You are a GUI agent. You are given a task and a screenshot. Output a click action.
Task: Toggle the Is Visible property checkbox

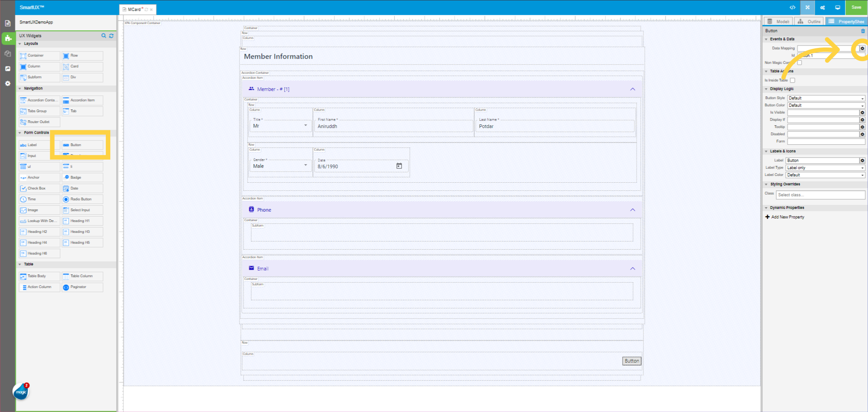click(x=862, y=112)
